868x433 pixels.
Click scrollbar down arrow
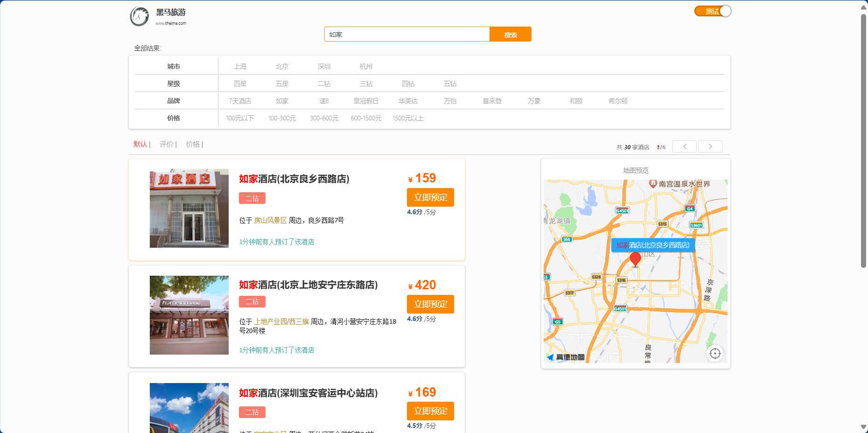[863, 426]
